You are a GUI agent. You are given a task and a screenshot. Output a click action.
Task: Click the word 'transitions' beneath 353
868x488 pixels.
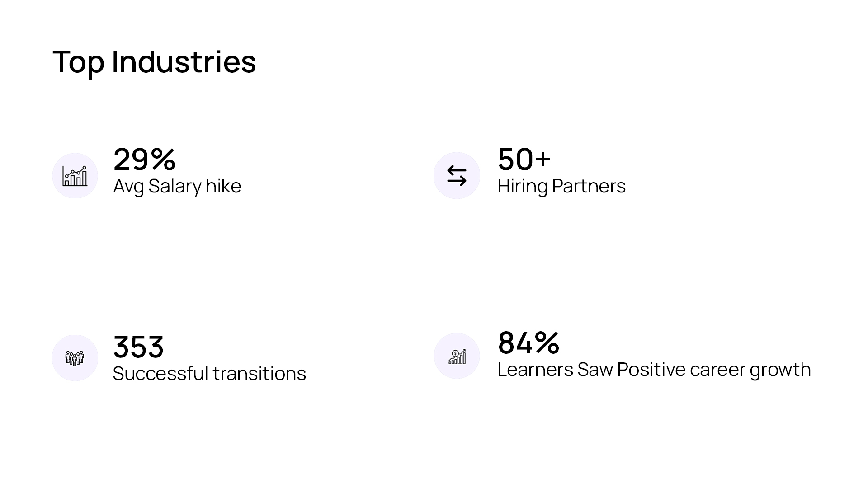[259, 374]
